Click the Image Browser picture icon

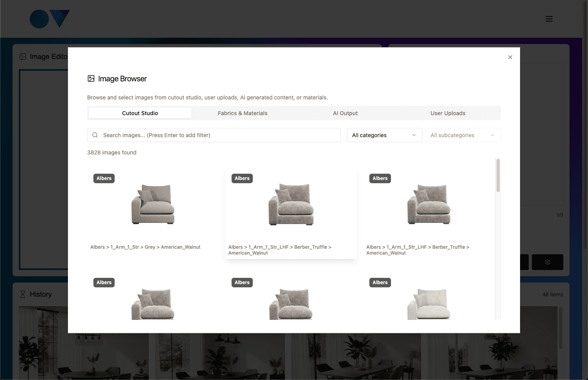click(x=91, y=78)
